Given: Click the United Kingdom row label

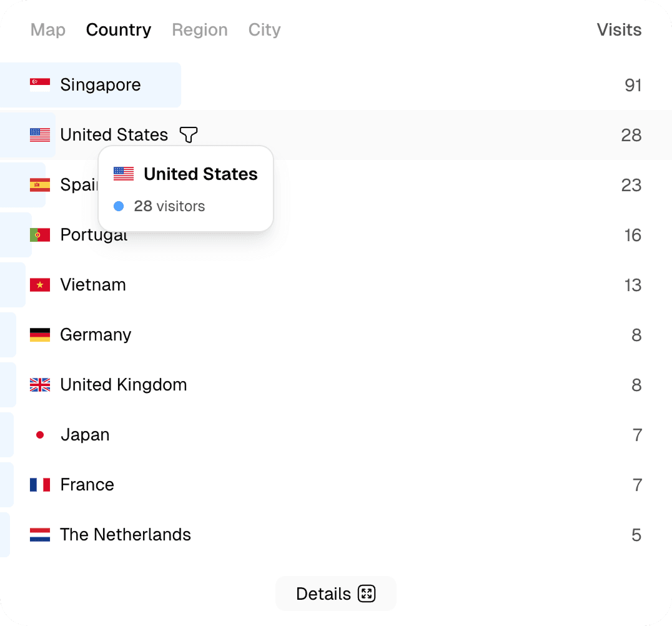Looking at the screenshot, I should [x=124, y=385].
